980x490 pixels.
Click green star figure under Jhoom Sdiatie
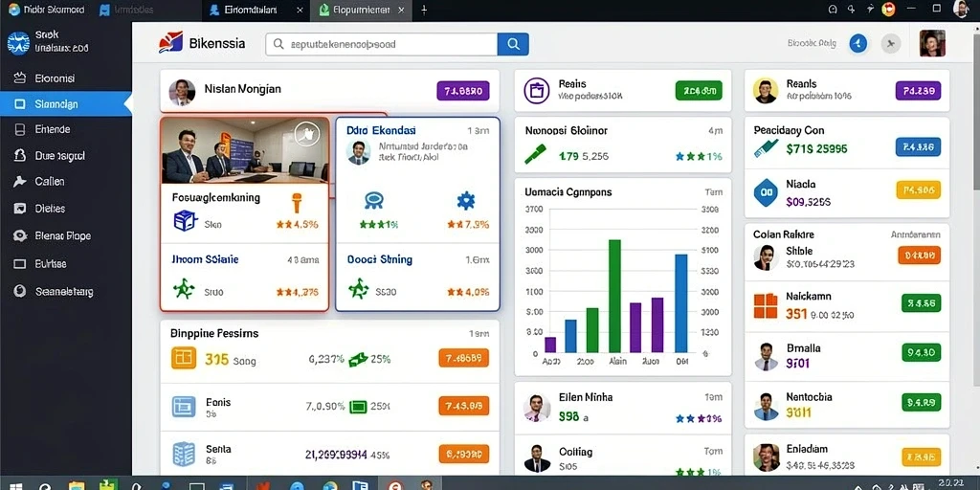tap(184, 289)
